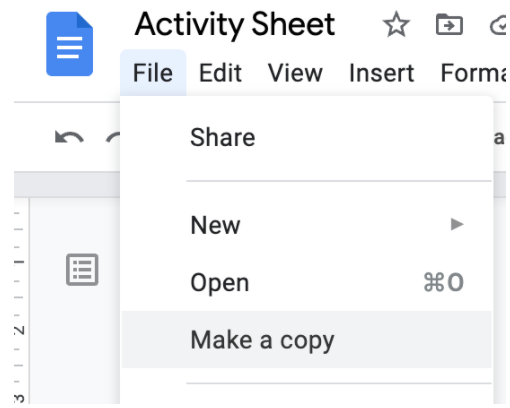The width and height of the screenshot is (510, 408).
Task: Click the vertical ruler at left
Action: coord(21,301)
